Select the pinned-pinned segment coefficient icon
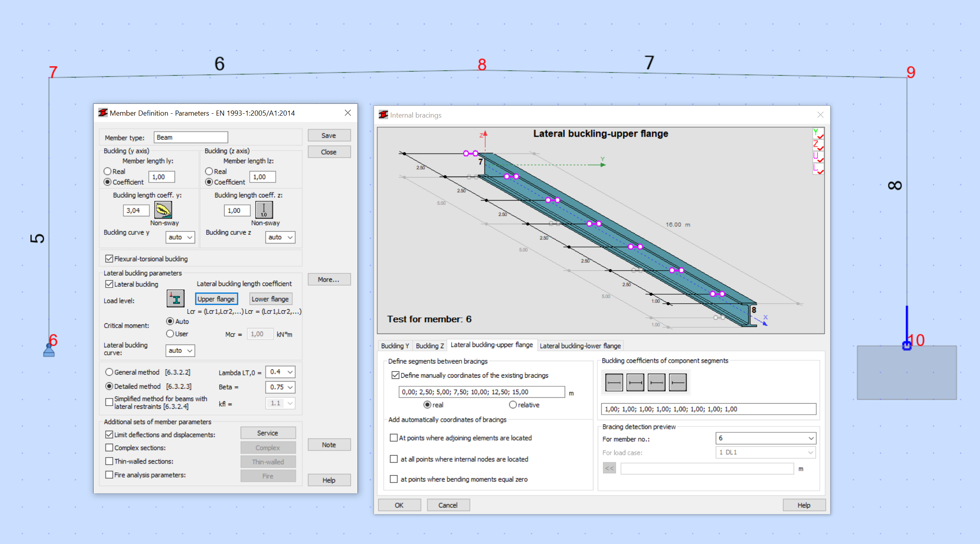 pos(614,382)
